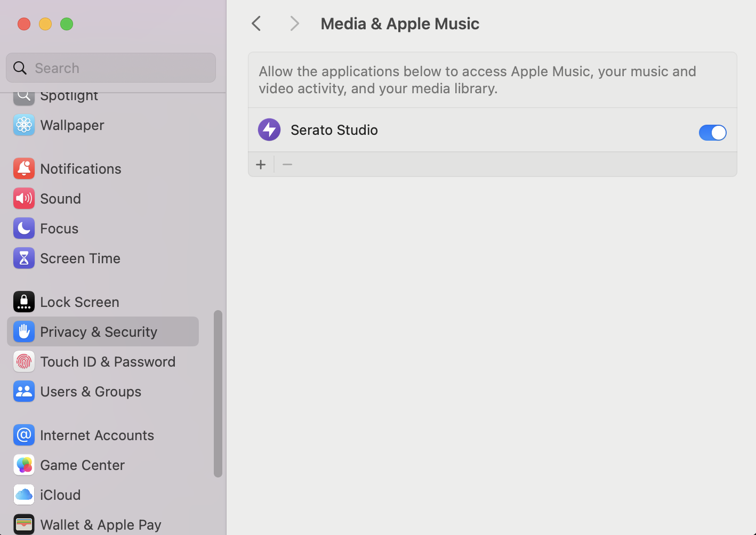Click the Screen Time hourglass icon
Viewport: 756px width, 535px height.
click(x=24, y=258)
